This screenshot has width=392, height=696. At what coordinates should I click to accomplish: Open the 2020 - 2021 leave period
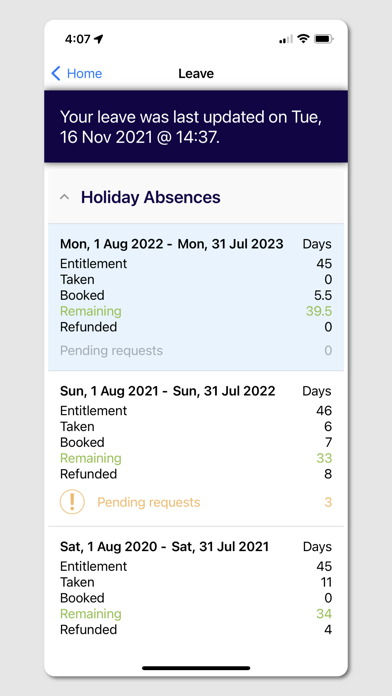(196, 588)
